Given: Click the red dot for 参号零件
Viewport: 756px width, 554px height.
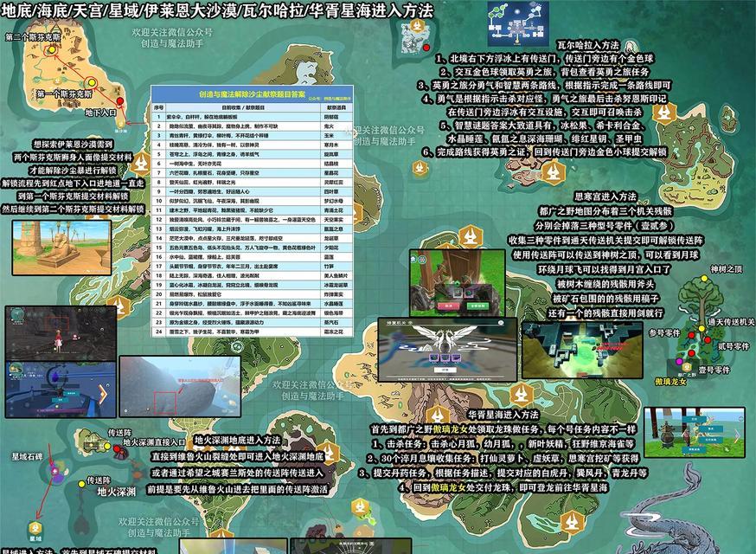Looking at the screenshot, I should (691, 335).
